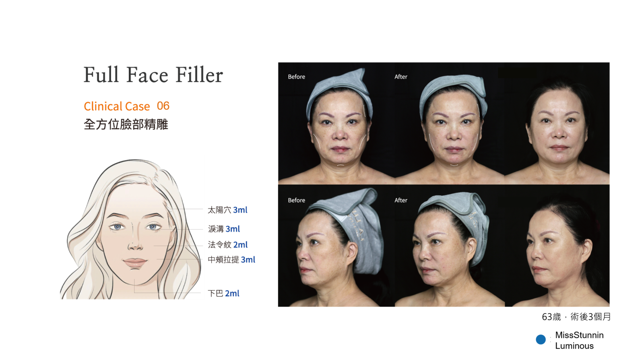Open the top-middle After frontal photo
The image size is (644, 362).
pyautogui.click(x=450, y=123)
